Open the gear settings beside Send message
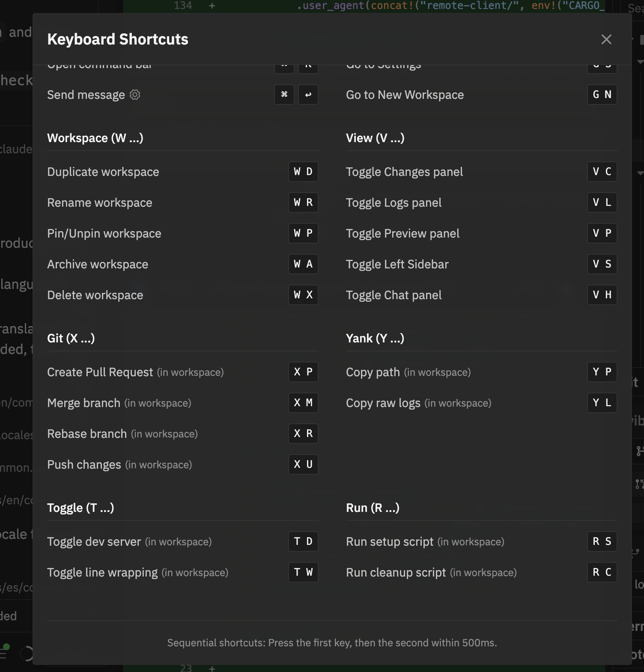 tap(135, 95)
